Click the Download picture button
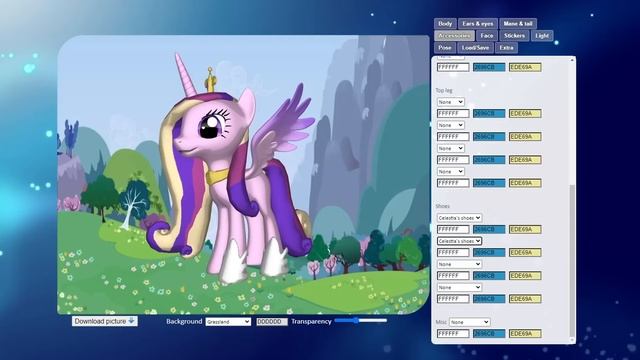The height and width of the screenshot is (360, 640). [104, 321]
